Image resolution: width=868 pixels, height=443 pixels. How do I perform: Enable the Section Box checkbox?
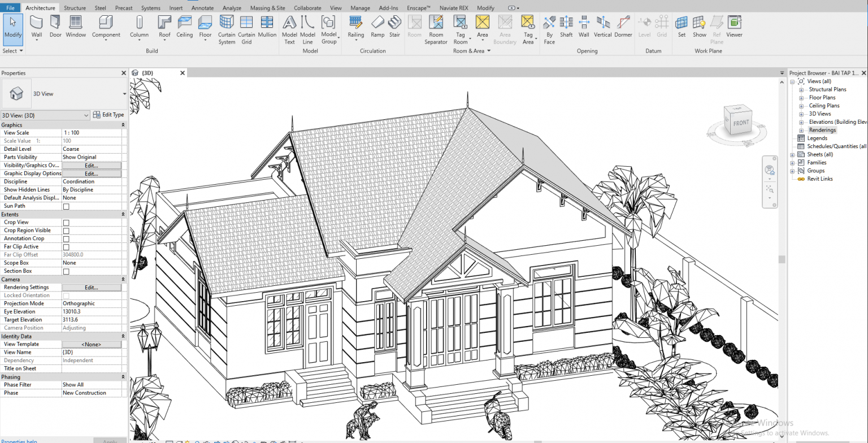click(x=66, y=271)
